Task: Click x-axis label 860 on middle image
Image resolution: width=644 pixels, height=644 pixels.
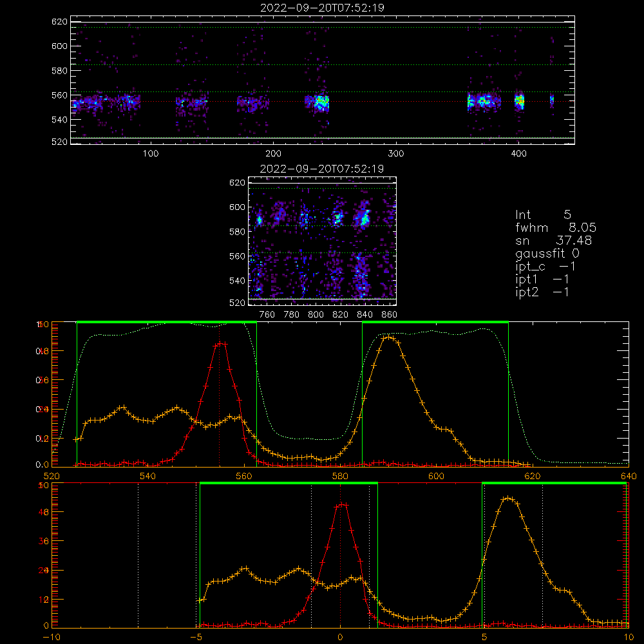Action: (x=390, y=315)
